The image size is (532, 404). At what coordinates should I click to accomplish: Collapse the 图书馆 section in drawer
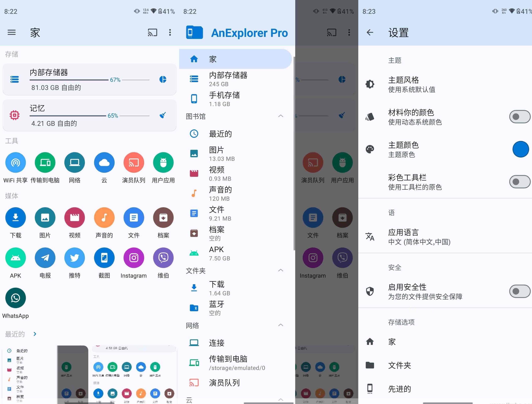[x=280, y=116]
